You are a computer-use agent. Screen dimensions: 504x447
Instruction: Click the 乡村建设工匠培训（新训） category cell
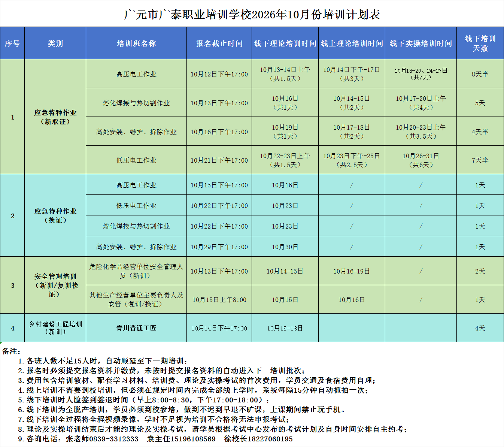tap(55, 328)
